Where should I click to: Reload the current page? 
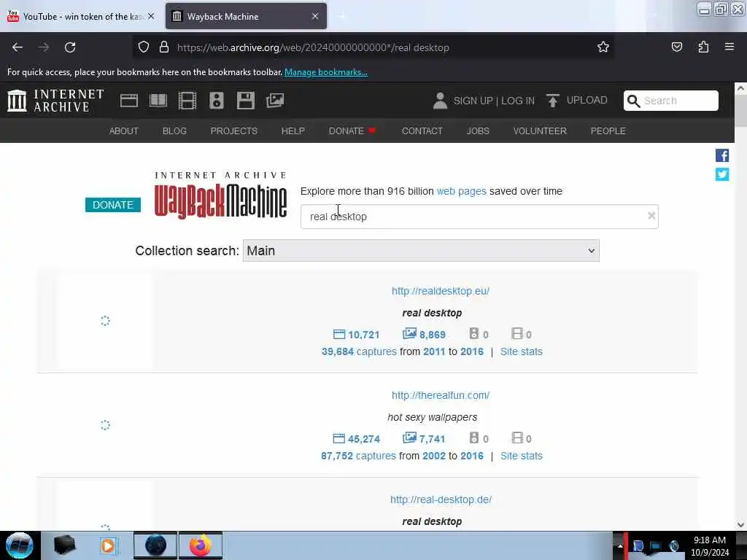(70, 47)
